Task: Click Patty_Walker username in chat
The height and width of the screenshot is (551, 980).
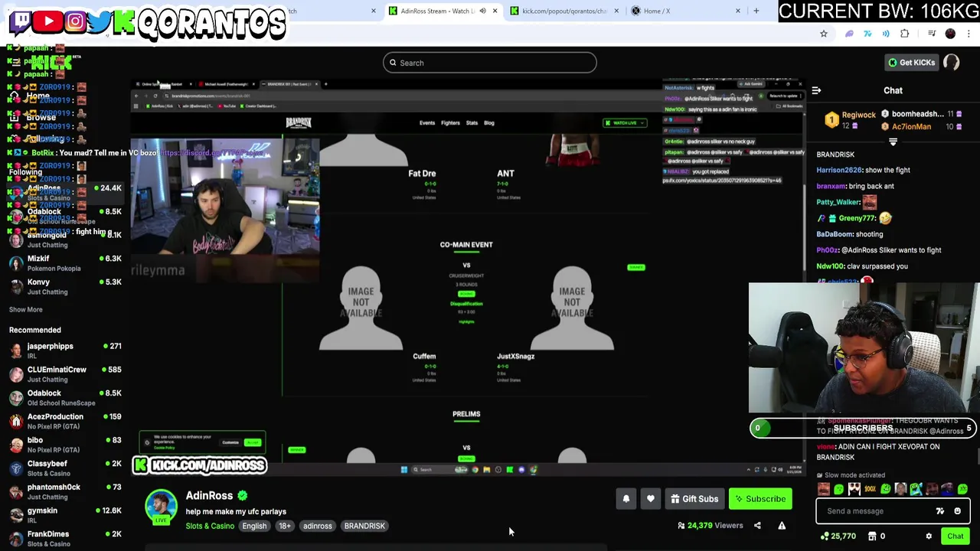Action: (x=838, y=202)
